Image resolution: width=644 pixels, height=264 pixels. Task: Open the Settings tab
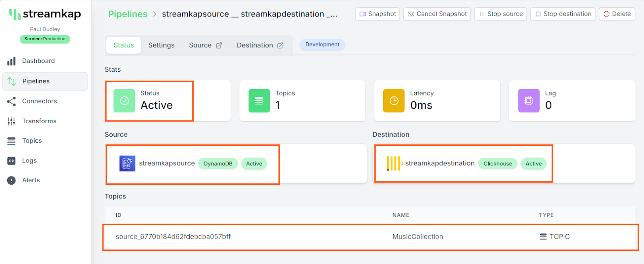coord(161,45)
